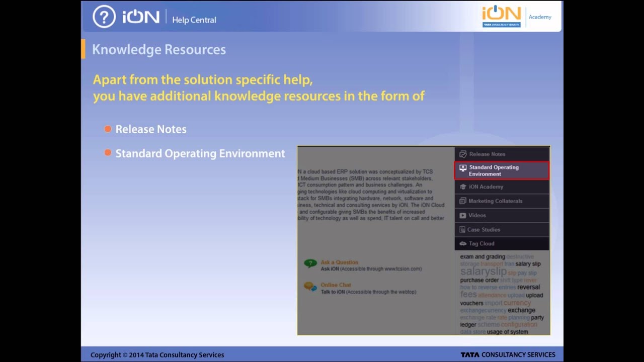
Task: Click the iON Academy logo at top right
Action: pos(517,16)
